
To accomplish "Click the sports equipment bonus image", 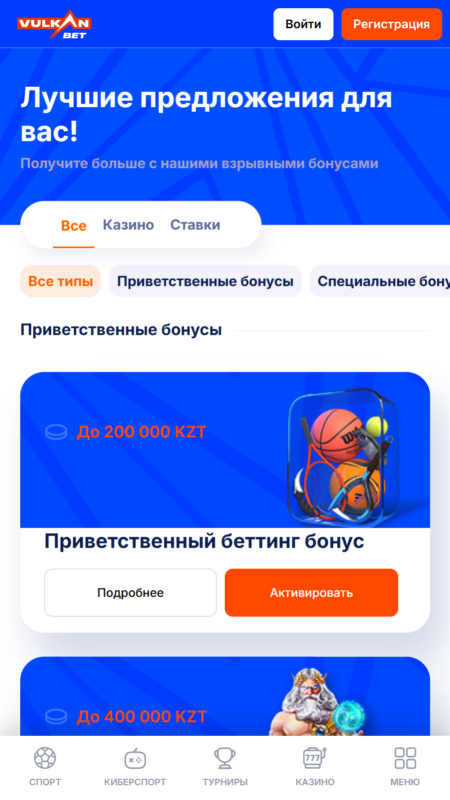I will click(x=343, y=454).
